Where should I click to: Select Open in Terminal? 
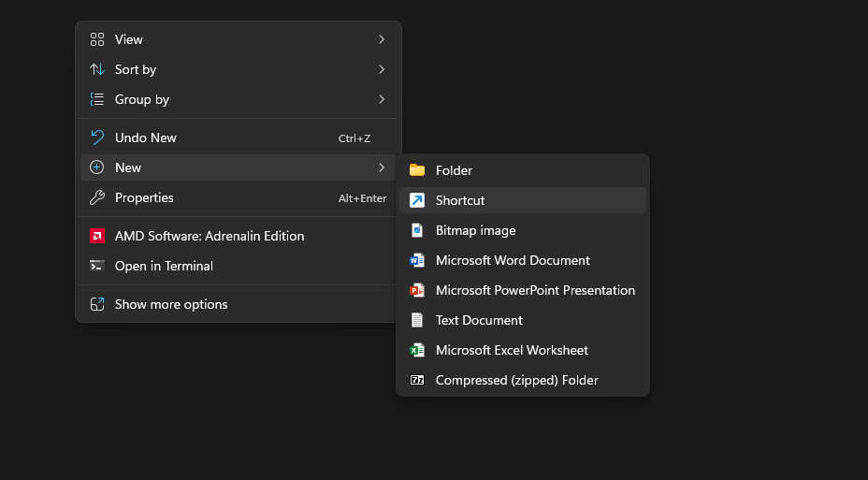pos(239,266)
